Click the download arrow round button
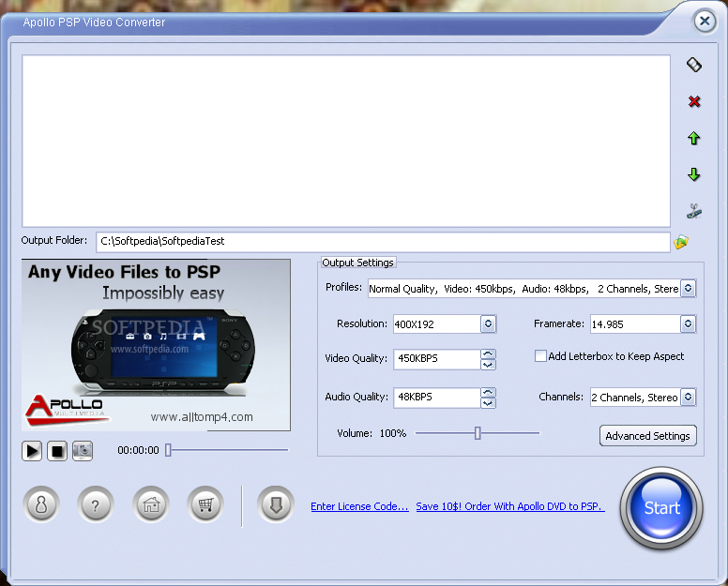 [276, 504]
